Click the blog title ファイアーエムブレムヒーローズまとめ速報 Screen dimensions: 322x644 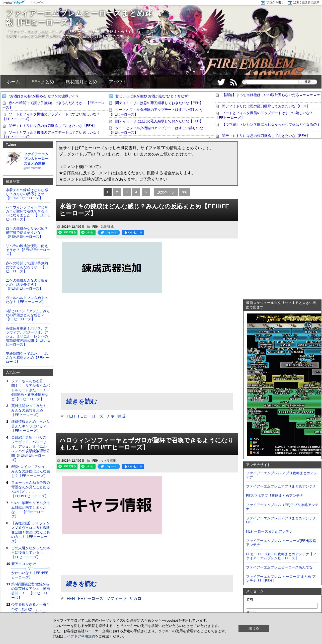point(79,18)
